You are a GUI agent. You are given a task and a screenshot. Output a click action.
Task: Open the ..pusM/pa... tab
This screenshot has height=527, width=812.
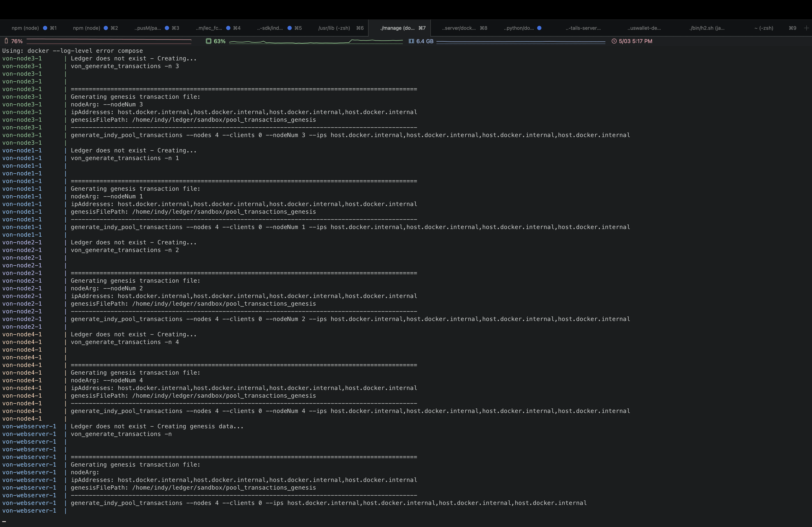[x=157, y=28]
